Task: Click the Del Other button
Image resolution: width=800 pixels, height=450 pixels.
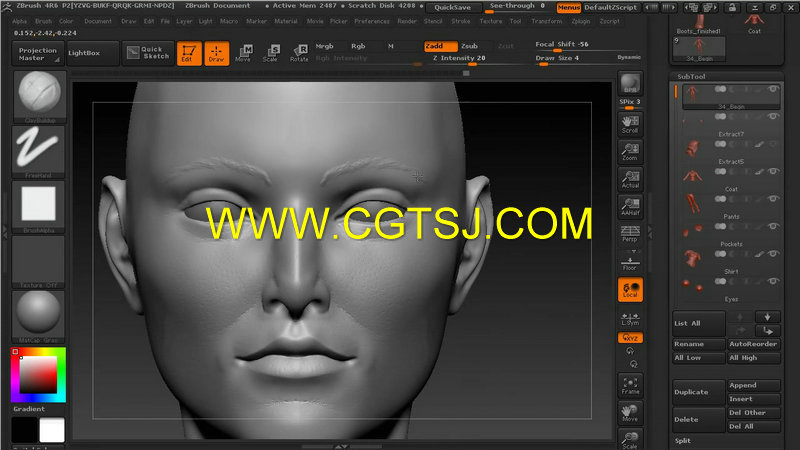Action: pos(754,413)
